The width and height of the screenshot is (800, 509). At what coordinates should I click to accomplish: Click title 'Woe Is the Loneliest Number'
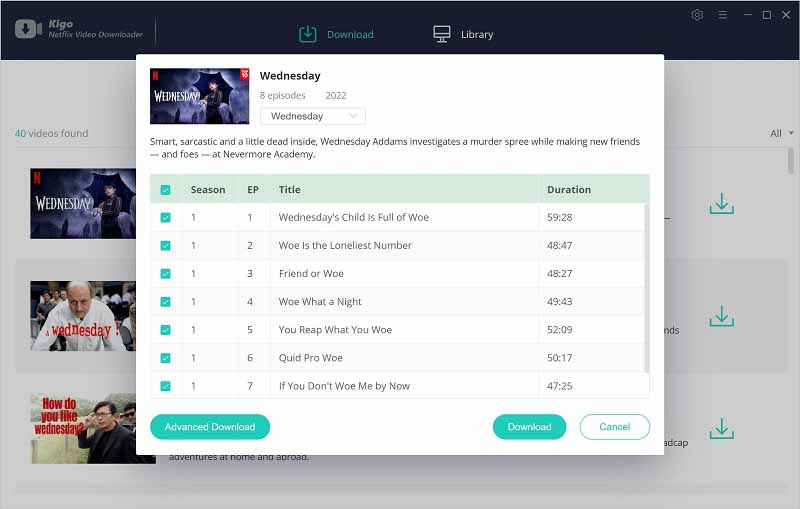coord(345,245)
